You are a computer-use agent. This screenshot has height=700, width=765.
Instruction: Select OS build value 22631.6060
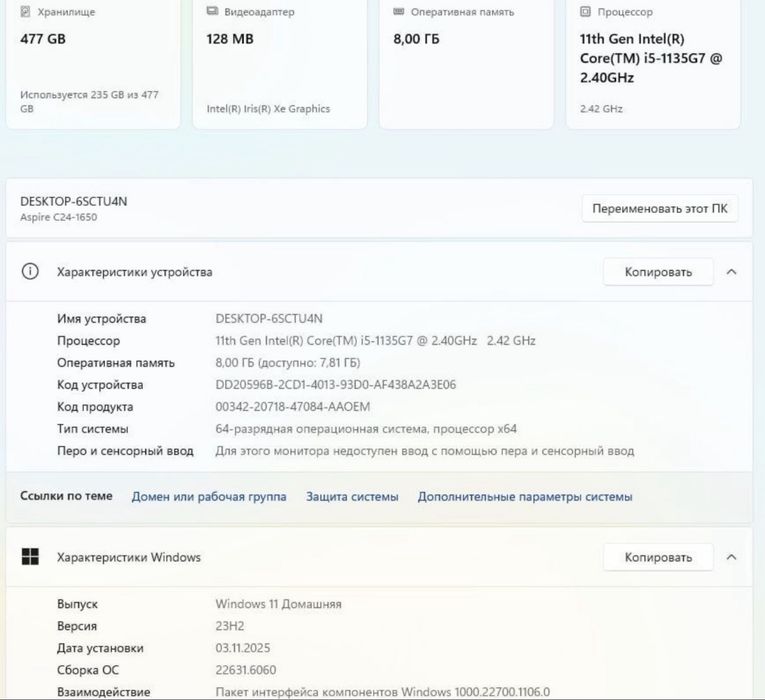coord(246,670)
